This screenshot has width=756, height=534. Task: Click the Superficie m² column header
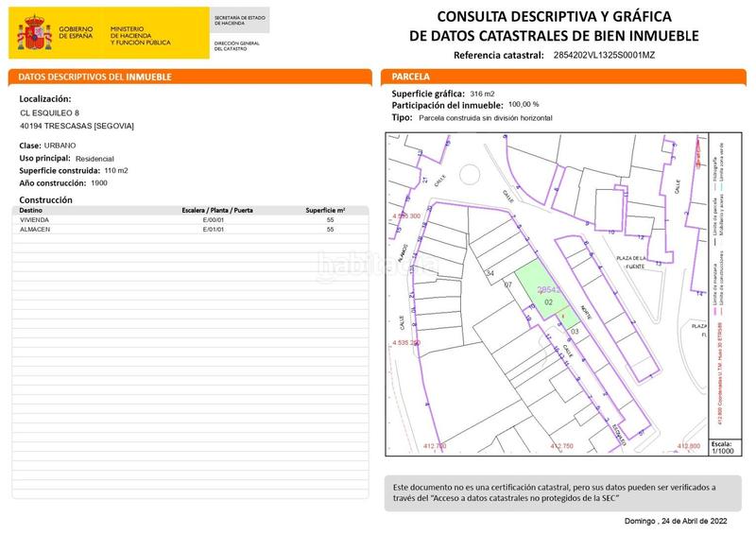[x=325, y=211]
